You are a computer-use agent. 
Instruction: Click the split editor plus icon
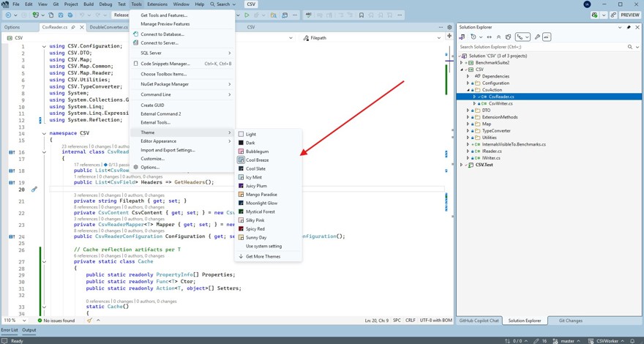click(449, 37)
